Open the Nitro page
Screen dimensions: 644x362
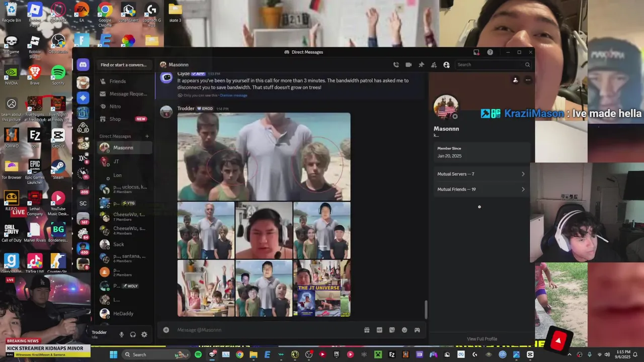[x=124, y=107]
